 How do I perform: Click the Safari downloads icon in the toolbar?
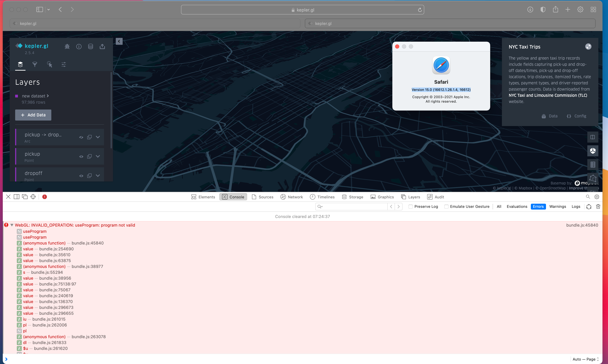coord(530,10)
